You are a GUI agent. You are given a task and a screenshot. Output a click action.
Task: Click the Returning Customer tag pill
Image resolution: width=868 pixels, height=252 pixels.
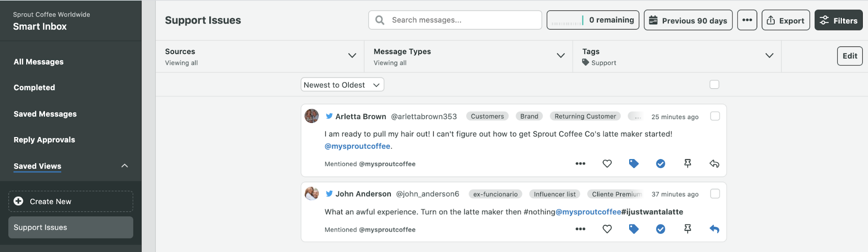coord(585,116)
